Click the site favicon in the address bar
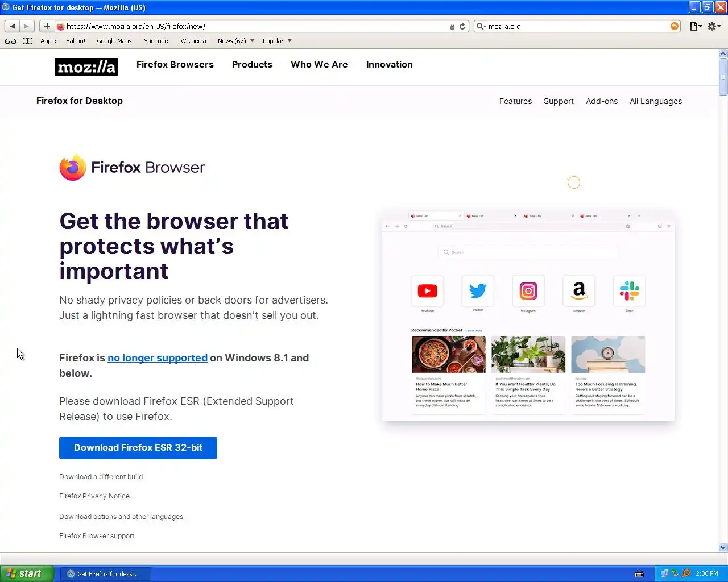The height and width of the screenshot is (582, 728). [x=61, y=26]
